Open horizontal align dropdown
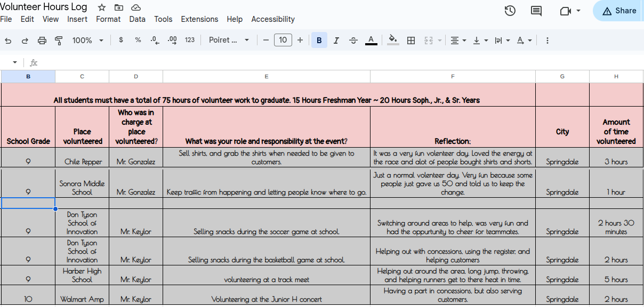 pos(458,41)
